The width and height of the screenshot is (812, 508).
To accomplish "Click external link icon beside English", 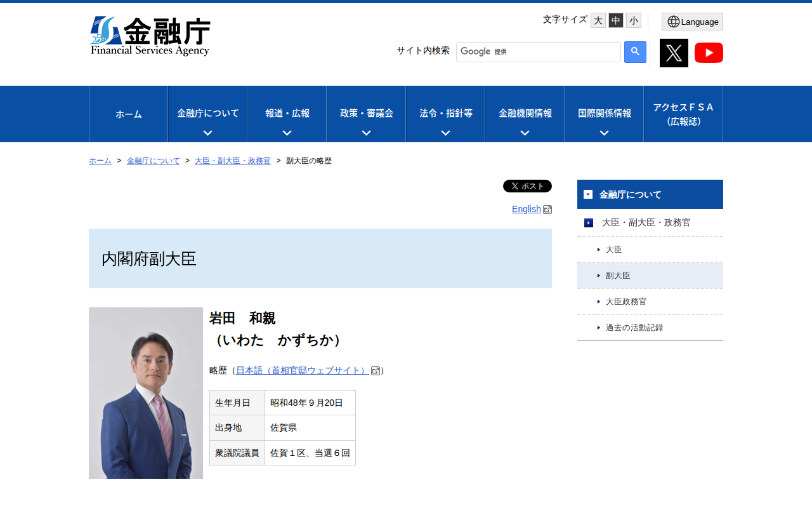I will pos(547,210).
